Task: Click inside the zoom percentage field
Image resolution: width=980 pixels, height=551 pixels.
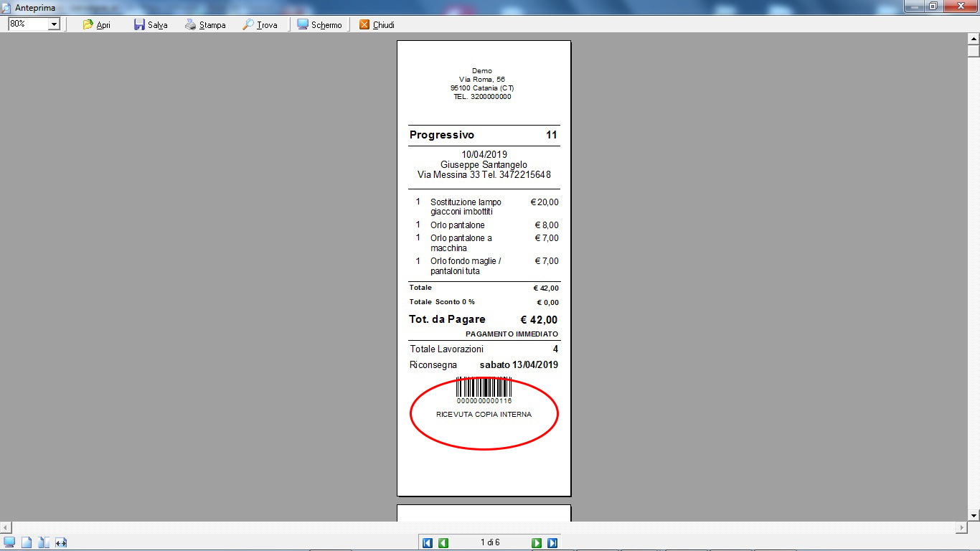Action: click(x=28, y=24)
